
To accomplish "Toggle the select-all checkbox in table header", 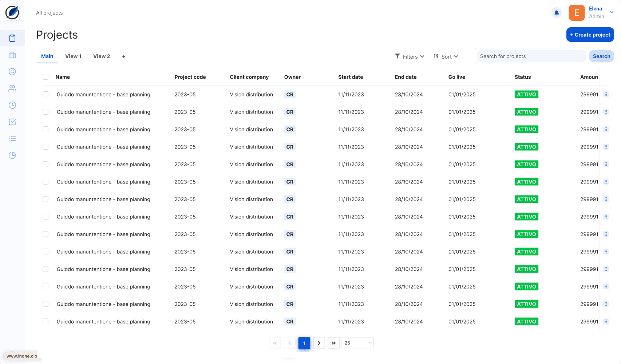I will point(46,77).
